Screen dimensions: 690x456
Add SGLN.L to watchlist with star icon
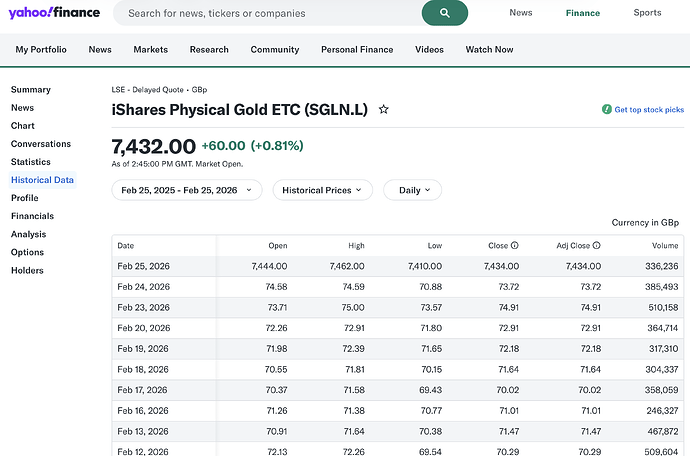pos(383,109)
